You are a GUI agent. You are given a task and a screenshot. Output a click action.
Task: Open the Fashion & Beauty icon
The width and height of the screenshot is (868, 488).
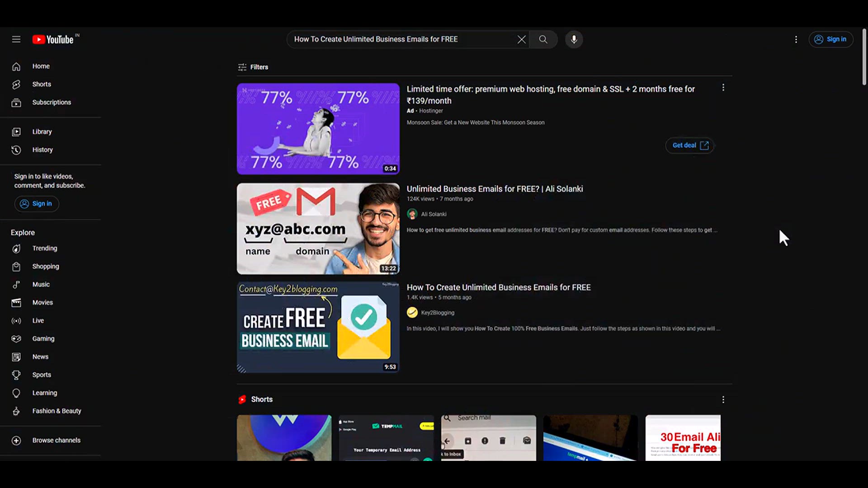click(x=16, y=411)
